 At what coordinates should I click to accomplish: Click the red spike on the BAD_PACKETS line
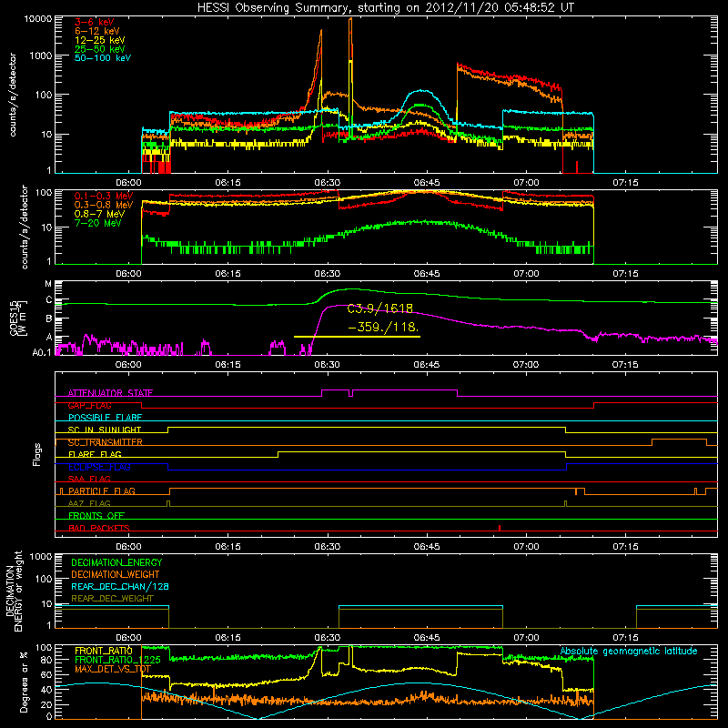coord(499,528)
